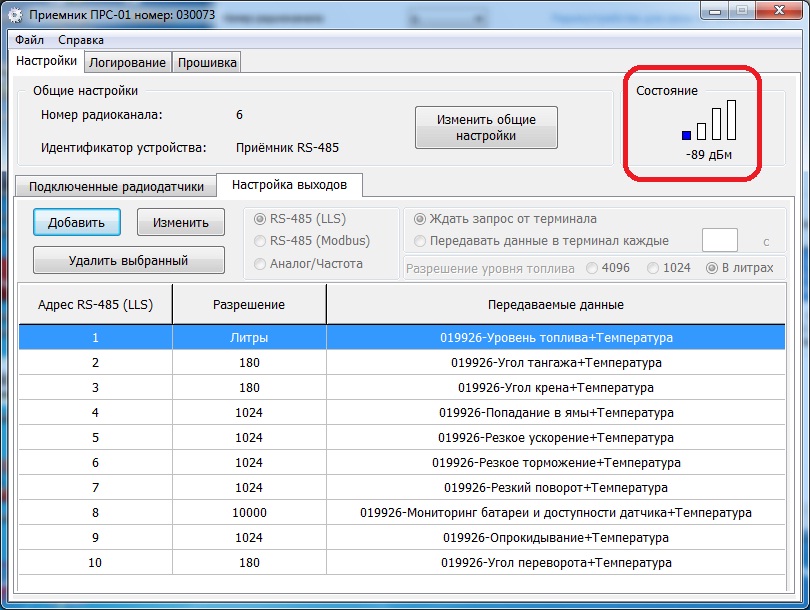
Task: Click the signal strength bars indicator
Action: click(709, 120)
